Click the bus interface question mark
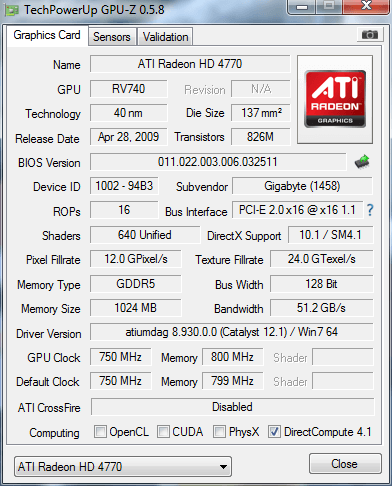This screenshot has height=486, width=392. (370, 210)
